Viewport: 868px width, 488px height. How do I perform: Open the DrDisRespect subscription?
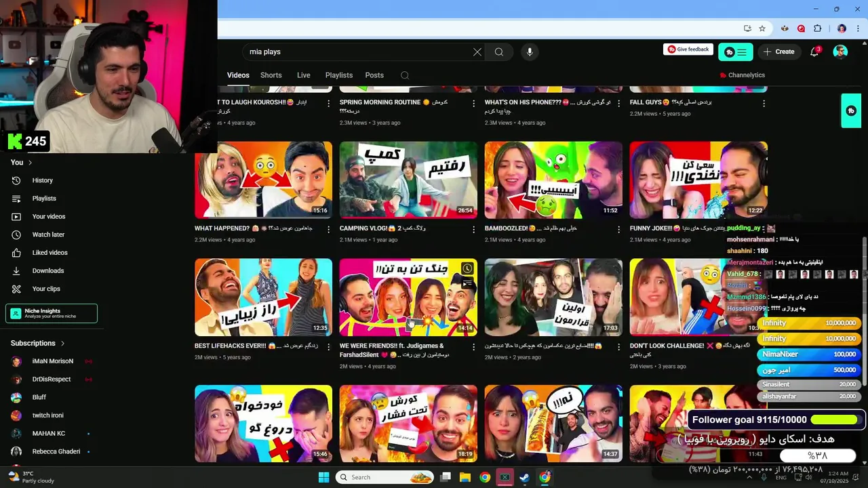point(52,380)
